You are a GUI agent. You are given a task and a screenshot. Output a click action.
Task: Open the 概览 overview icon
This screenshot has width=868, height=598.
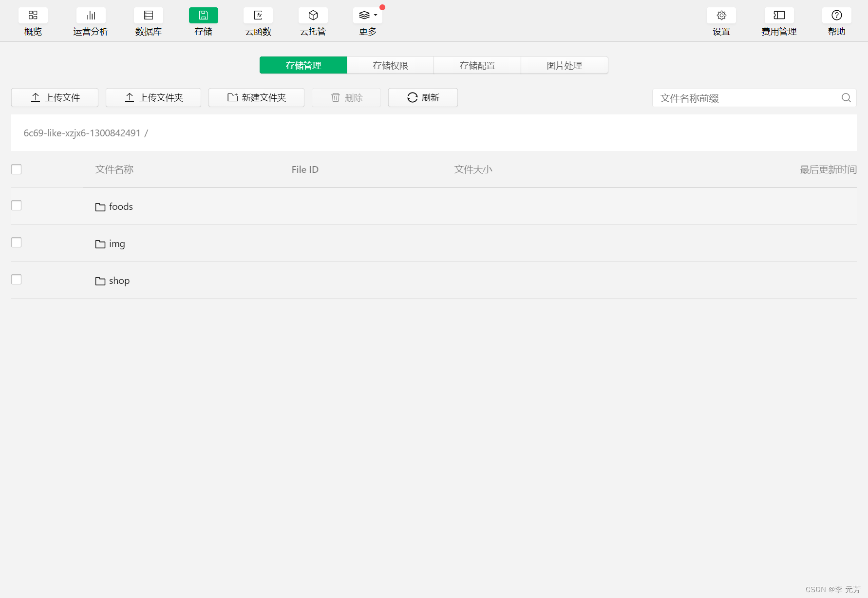pyautogui.click(x=33, y=16)
